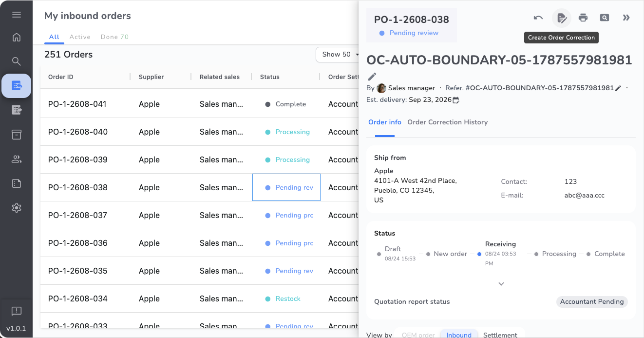644x338 pixels.
Task: Click the Create Order Correction icon
Action: coord(562,18)
